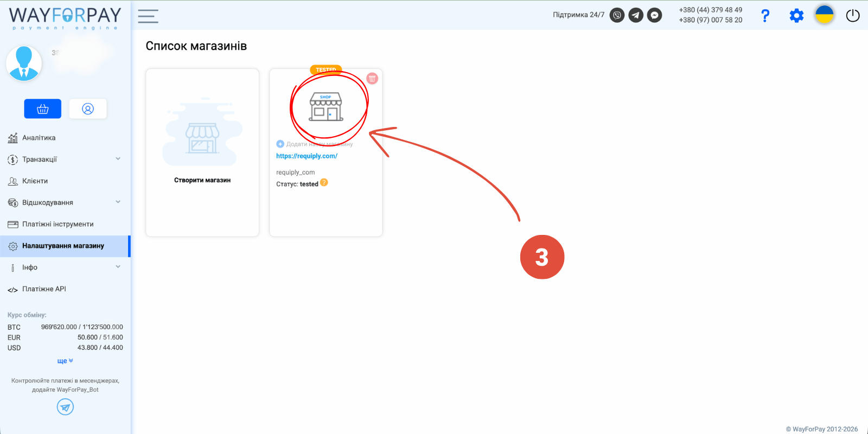Open help question mark icon

(765, 16)
